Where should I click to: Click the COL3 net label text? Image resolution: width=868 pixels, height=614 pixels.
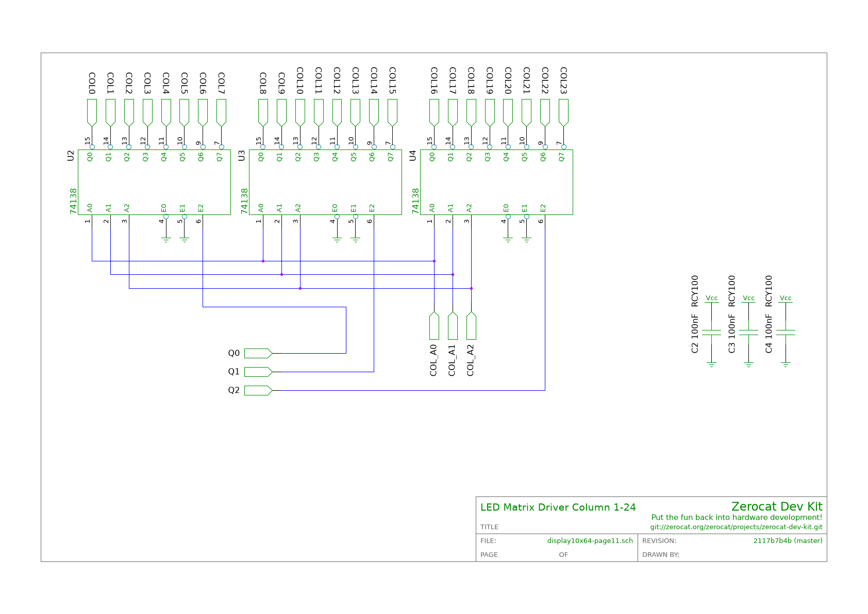click(x=147, y=84)
